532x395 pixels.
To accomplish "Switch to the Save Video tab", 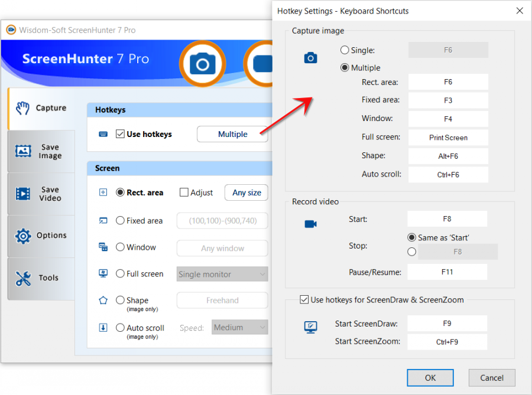I will [x=41, y=194].
